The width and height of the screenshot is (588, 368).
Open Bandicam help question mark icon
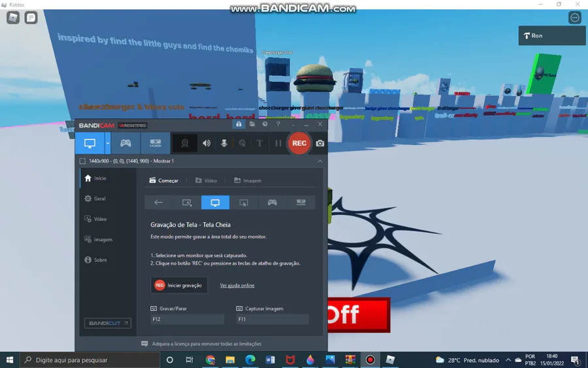[278, 124]
